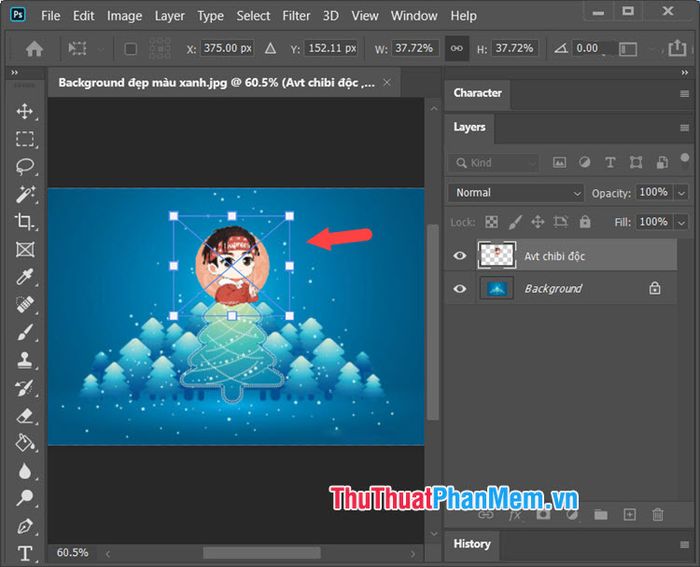Select the Lasso tool
Viewport: 700px width, 567px height.
point(25,166)
